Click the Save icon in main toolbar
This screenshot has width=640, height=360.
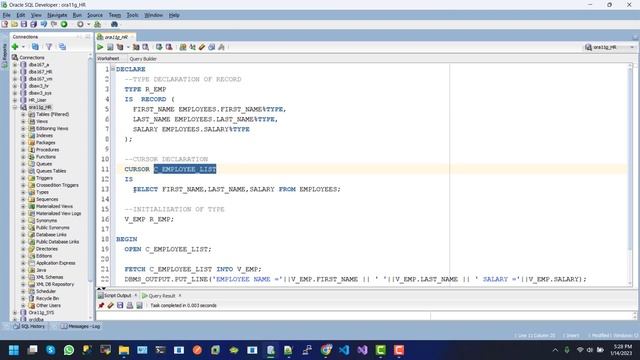24,24
